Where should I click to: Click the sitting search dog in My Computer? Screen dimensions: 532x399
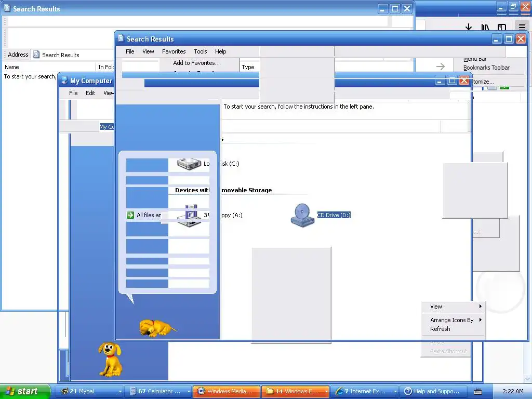click(x=110, y=360)
